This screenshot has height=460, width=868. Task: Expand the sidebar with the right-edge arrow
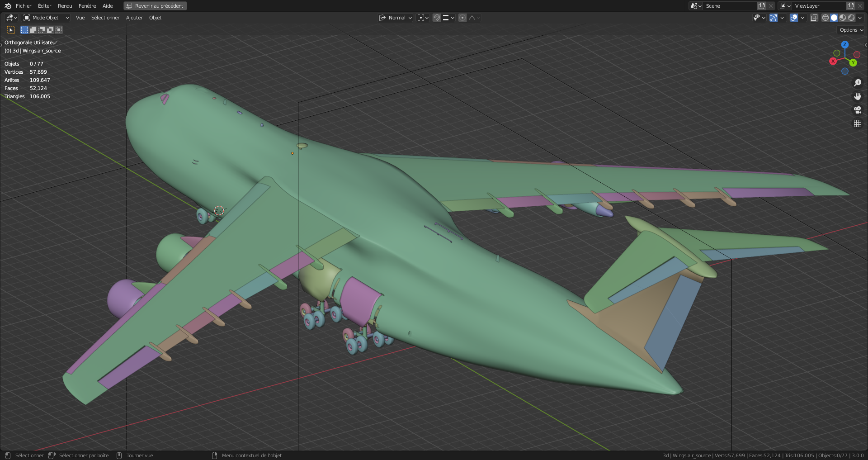(866, 45)
